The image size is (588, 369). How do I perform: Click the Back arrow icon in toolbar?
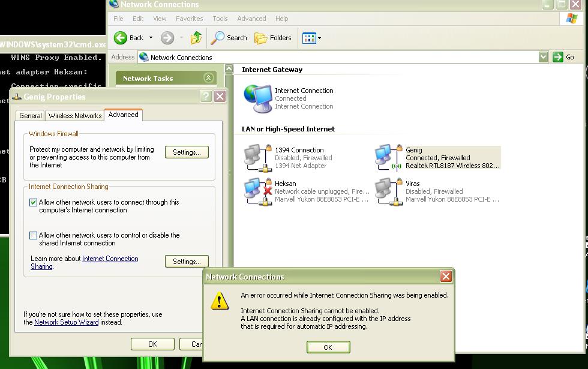tap(121, 38)
